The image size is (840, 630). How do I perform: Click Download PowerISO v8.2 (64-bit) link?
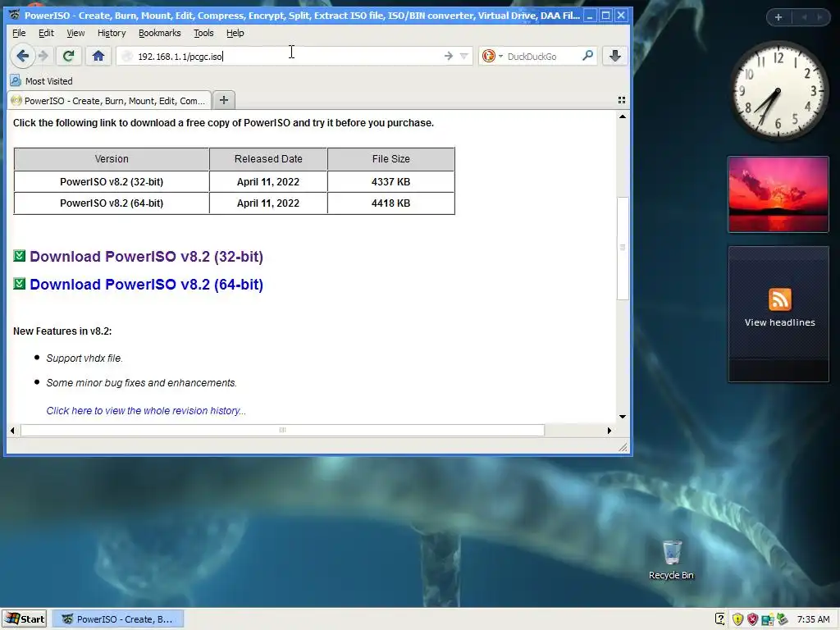point(146,284)
